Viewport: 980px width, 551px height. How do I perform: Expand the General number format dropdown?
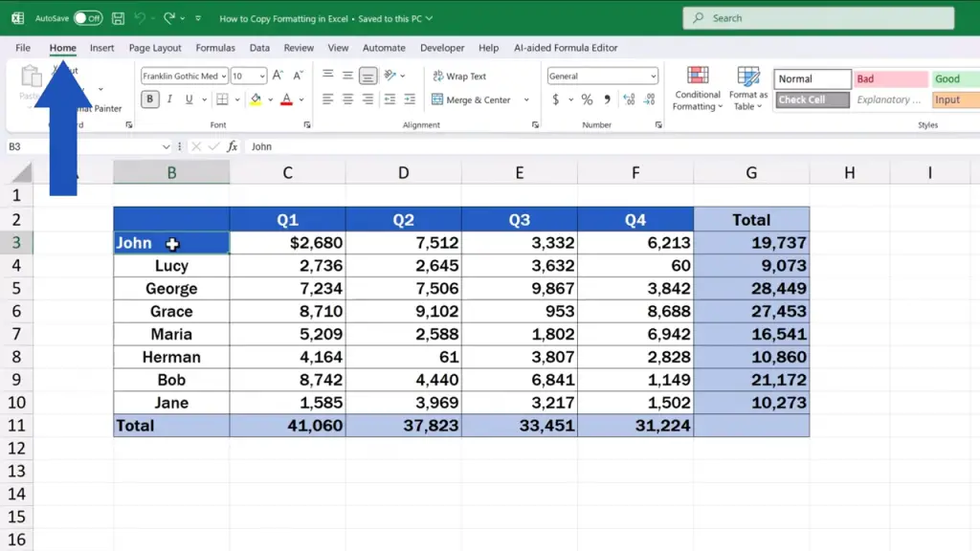(x=654, y=77)
